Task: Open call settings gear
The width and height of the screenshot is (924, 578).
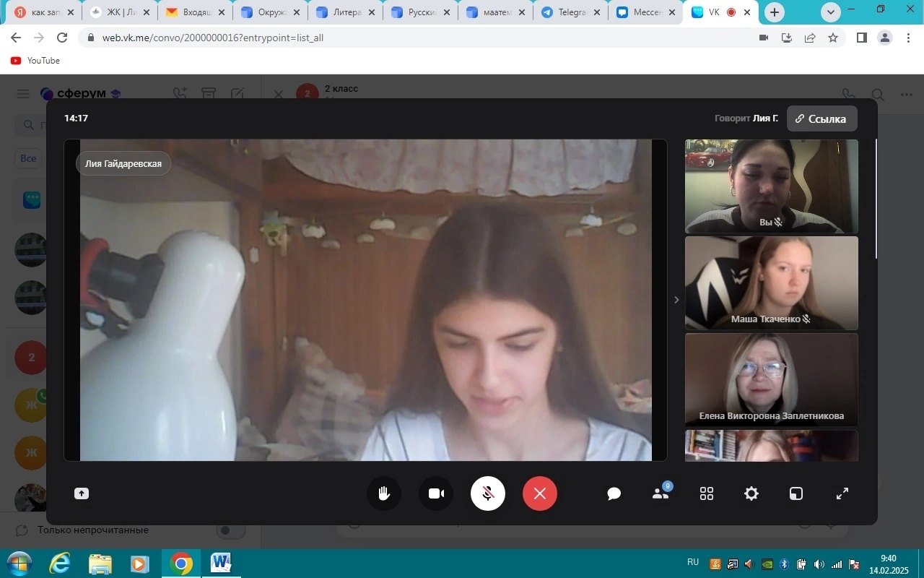Action: pyautogui.click(x=751, y=493)
